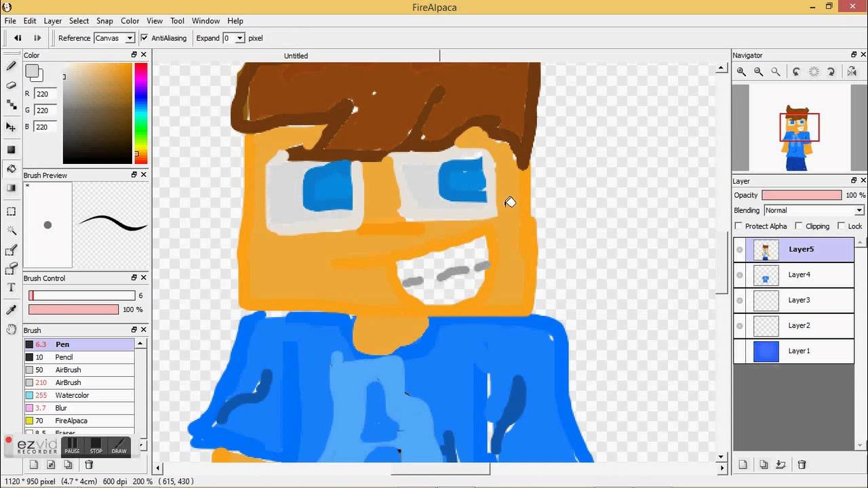The image size is (868, 488).
Task: Rotate canvas right in Navigator
Action: (x=831, y=71)
